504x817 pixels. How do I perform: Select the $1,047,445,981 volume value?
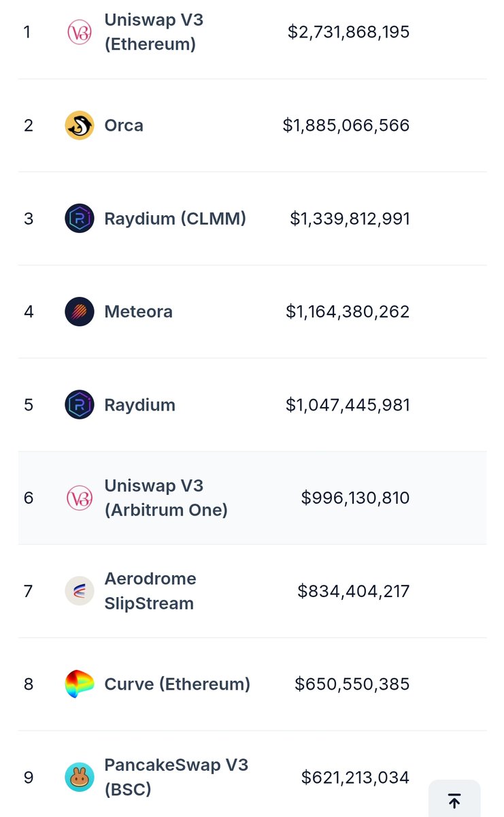[348, 405]
